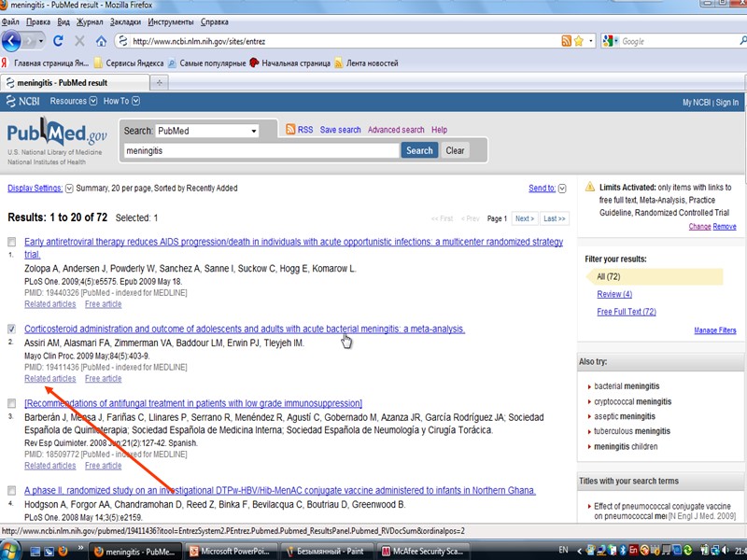Switch to Paint taskbar button
This screenshot has width=747, height=560.
tap(326, 551)
